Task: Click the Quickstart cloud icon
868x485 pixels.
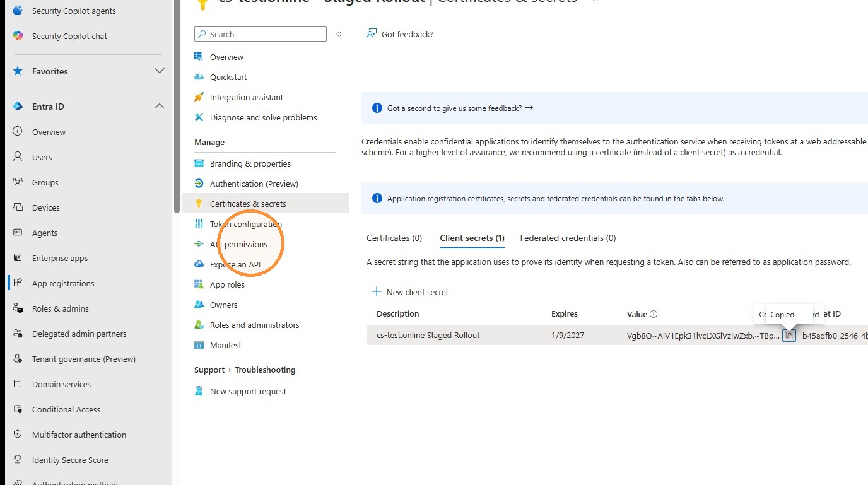Action: 199,77
